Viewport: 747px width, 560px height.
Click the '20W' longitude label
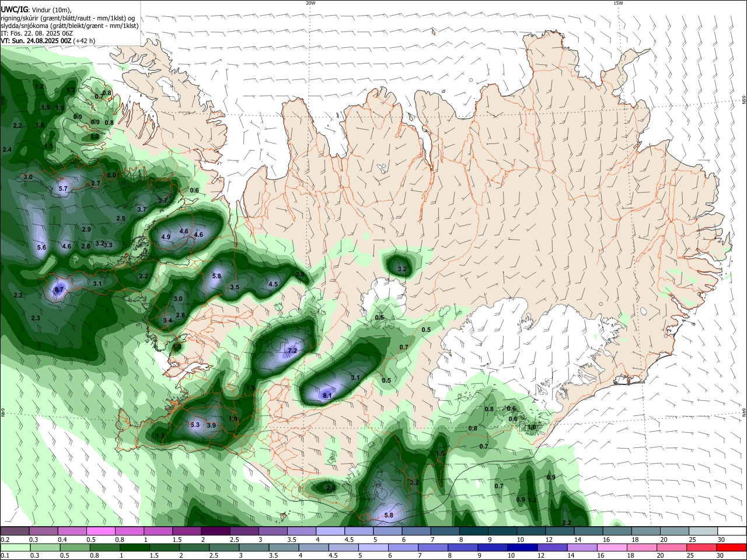[310, 3]
